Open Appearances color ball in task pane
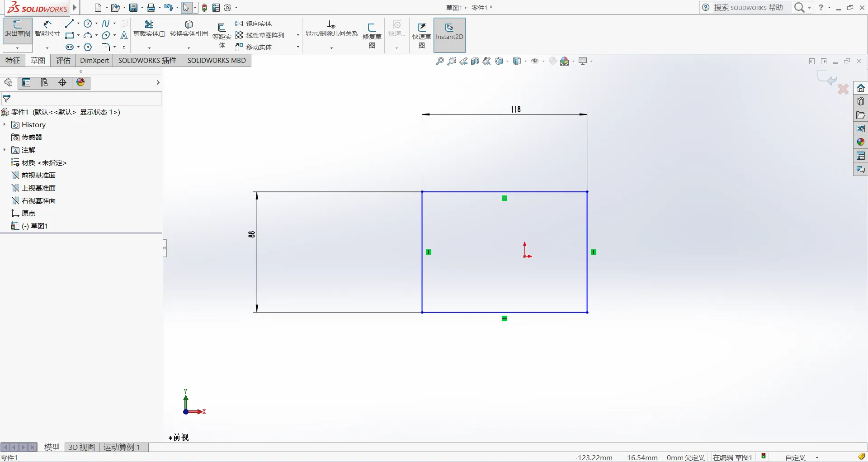 point(860,142)
